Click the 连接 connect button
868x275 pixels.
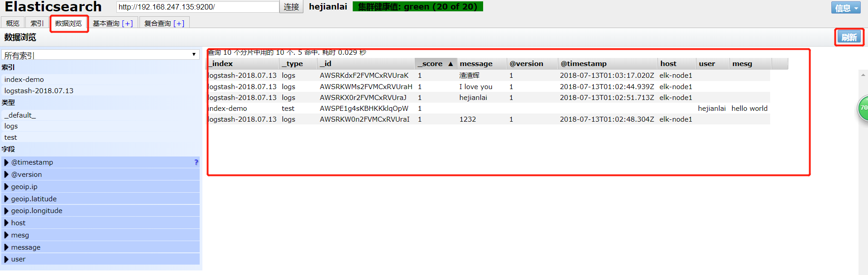(x=291, y=7)
